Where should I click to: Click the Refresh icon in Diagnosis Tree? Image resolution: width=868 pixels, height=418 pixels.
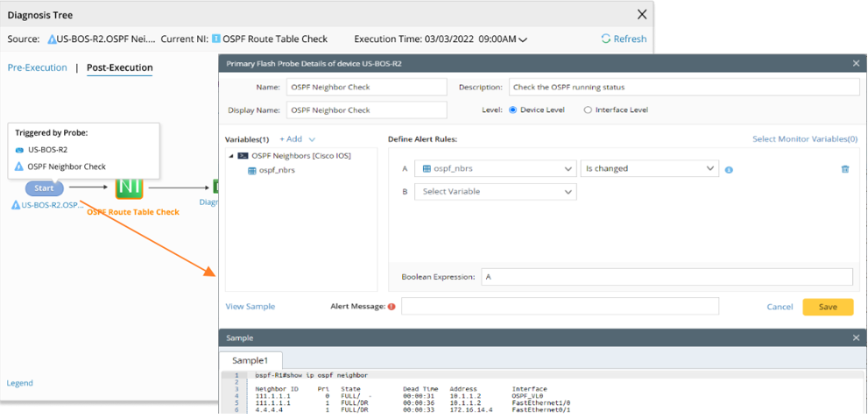click(x=606, y=39)
